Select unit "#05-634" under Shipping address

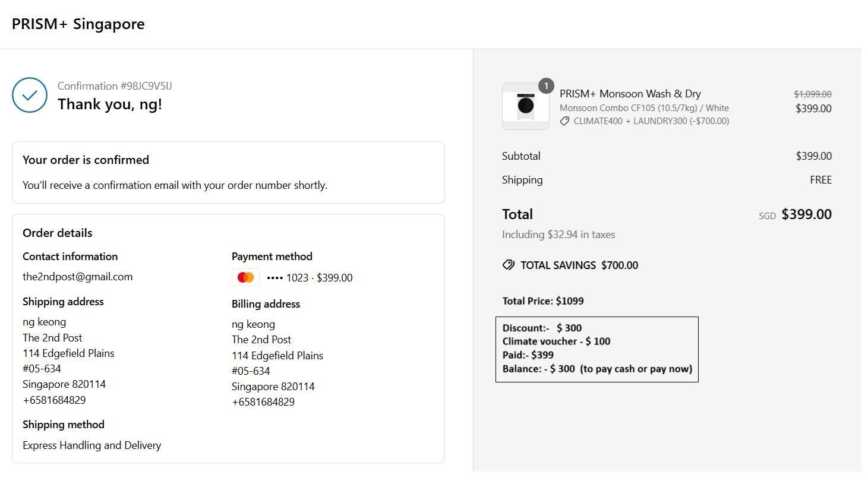pyautogui.click(x=42, y=369)
